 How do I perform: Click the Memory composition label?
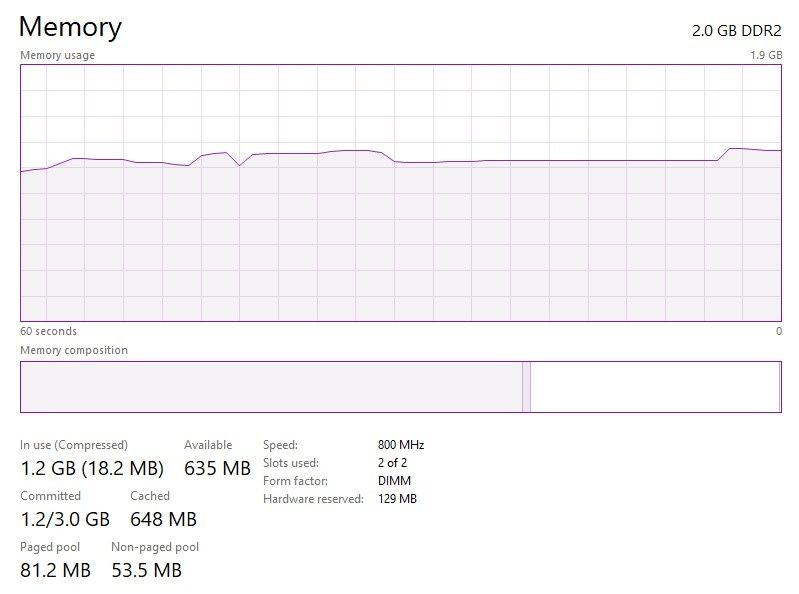point(74,351)
